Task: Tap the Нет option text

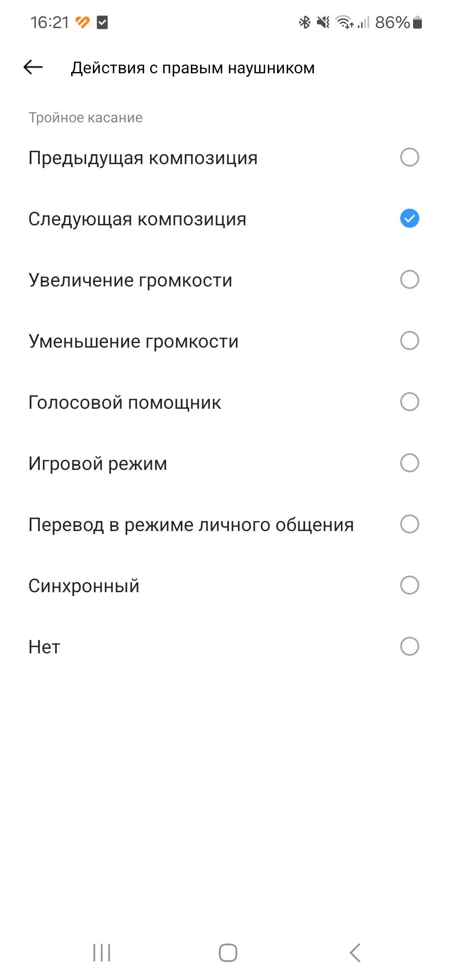Action: (x=45, y=647)
